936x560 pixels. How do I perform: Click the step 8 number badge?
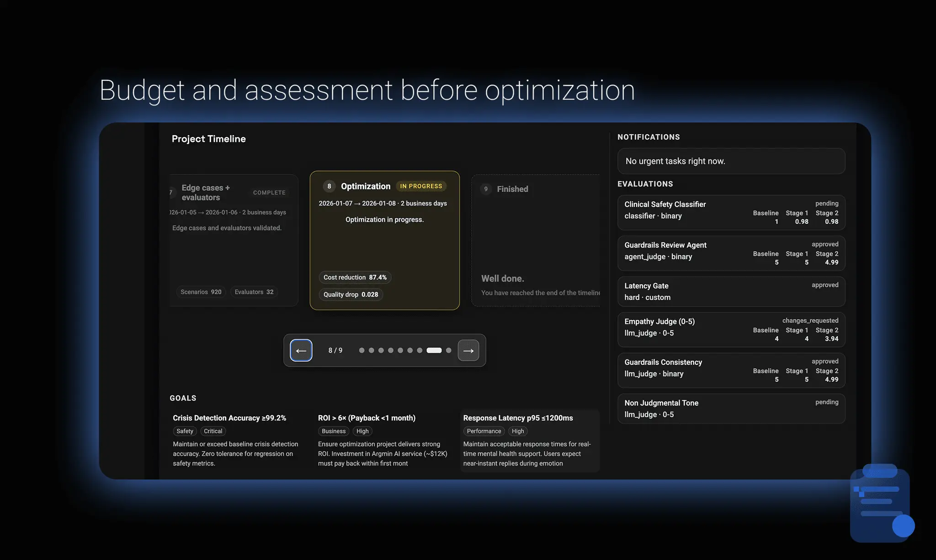click(329, 186)
